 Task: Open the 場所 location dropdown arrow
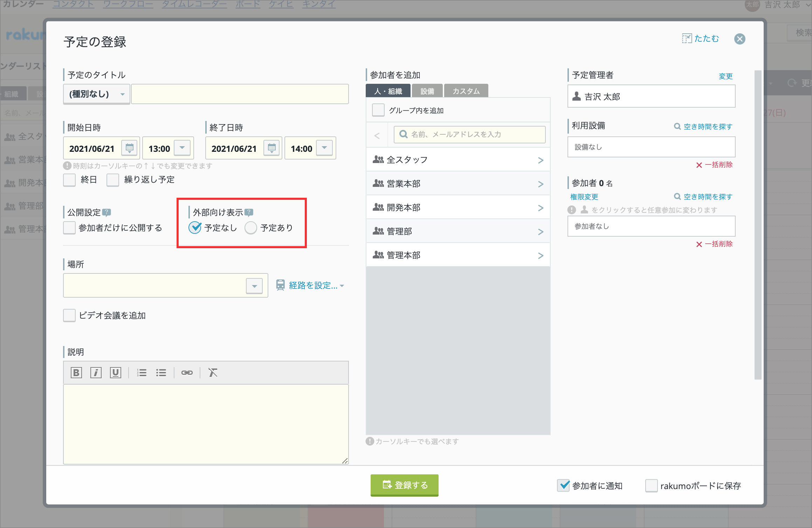(x=254, y=286)
